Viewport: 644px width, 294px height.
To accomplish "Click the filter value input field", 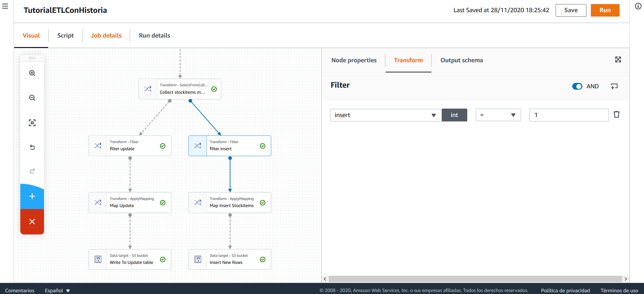I will 569,115.
